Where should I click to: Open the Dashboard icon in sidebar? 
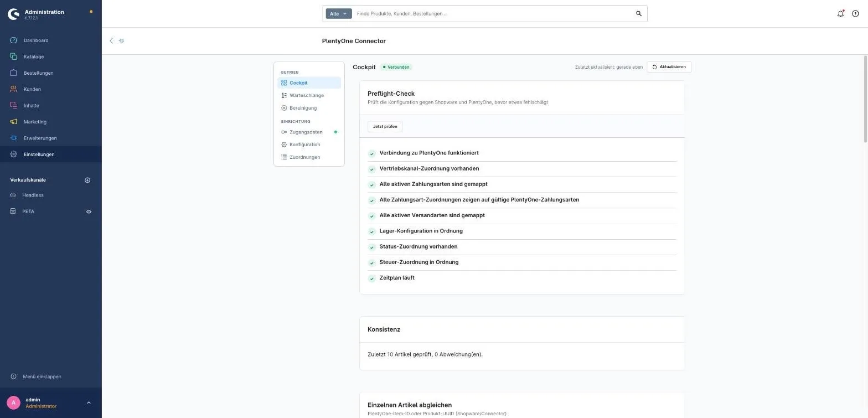14,40
